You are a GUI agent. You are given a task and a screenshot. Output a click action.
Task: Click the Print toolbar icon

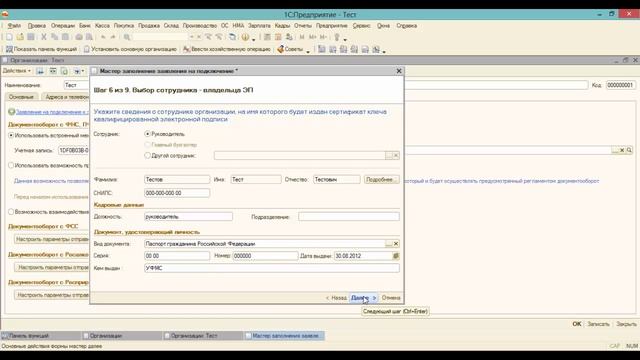pyautogui.click(x=79, y=37)
